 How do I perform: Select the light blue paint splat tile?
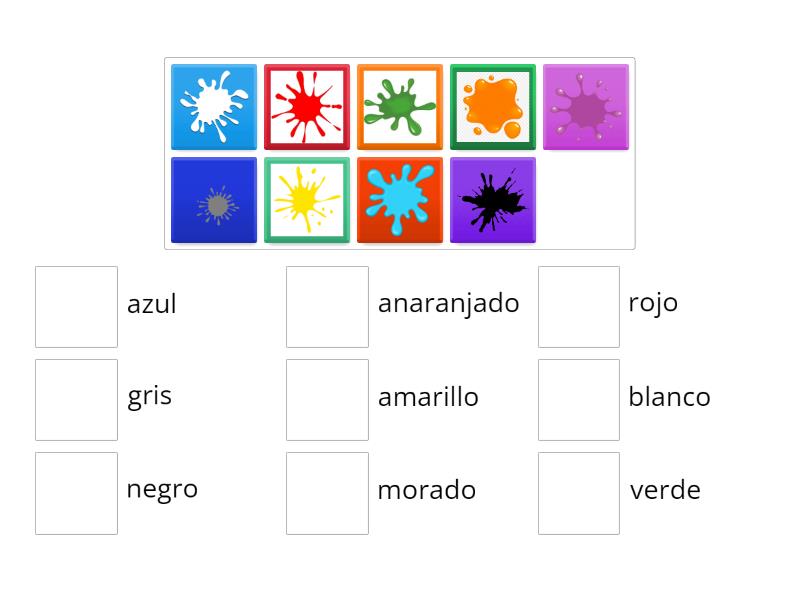pyautogui.click(x=400, y=200)
